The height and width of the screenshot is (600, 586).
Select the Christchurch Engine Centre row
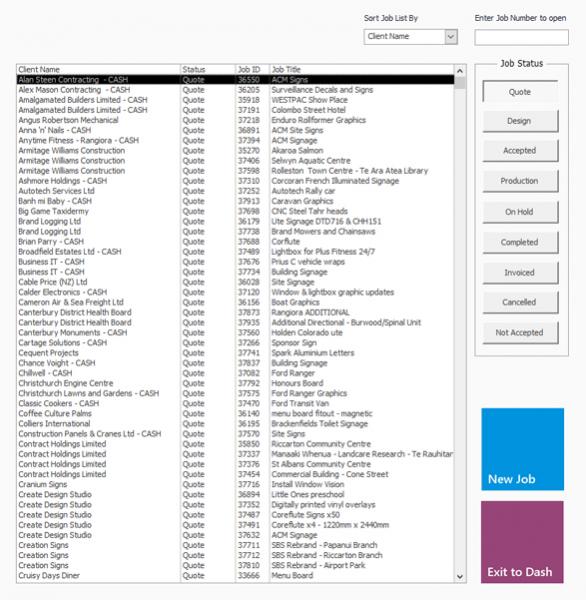[x=235, y=383]
